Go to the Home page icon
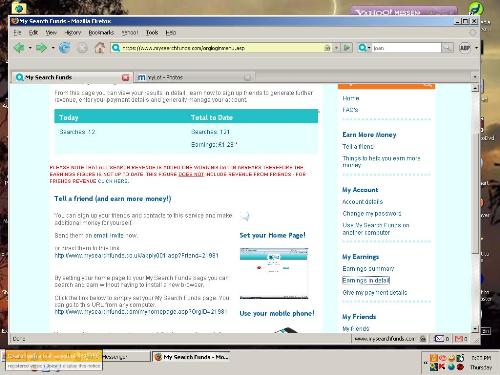This screenshot has width=500, height=375. click(x=100, y=48)
